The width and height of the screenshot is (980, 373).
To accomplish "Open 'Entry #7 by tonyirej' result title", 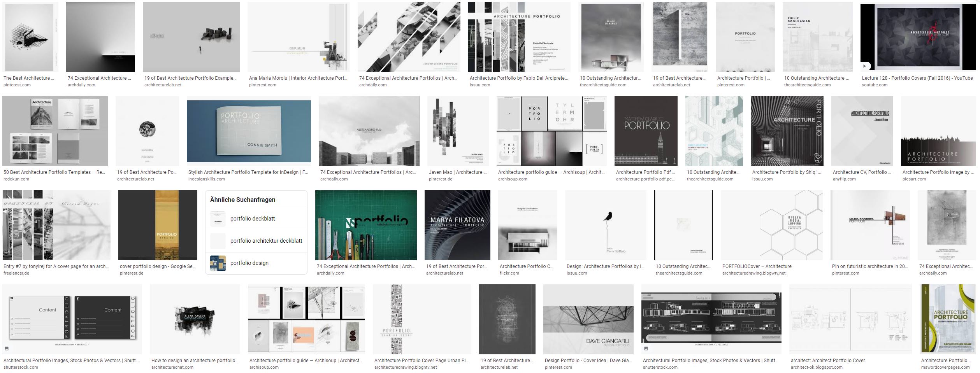I will tap(56, 266).
